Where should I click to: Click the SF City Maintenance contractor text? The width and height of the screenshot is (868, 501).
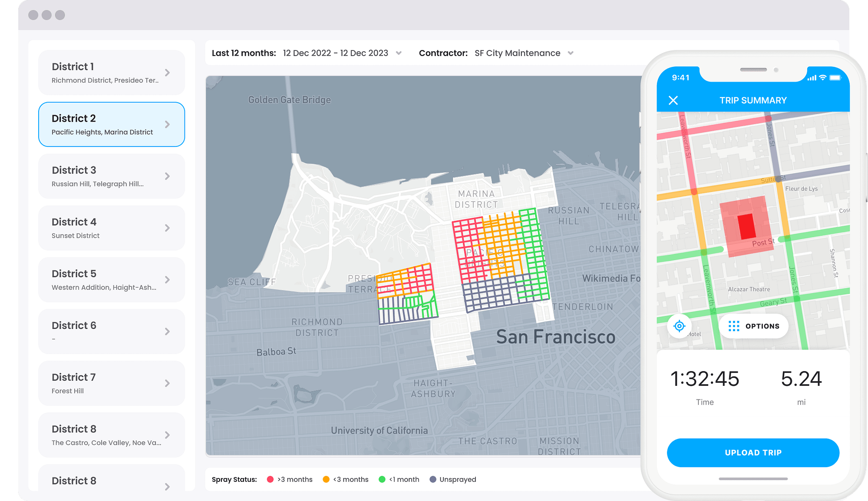click(x=517, y=53)
